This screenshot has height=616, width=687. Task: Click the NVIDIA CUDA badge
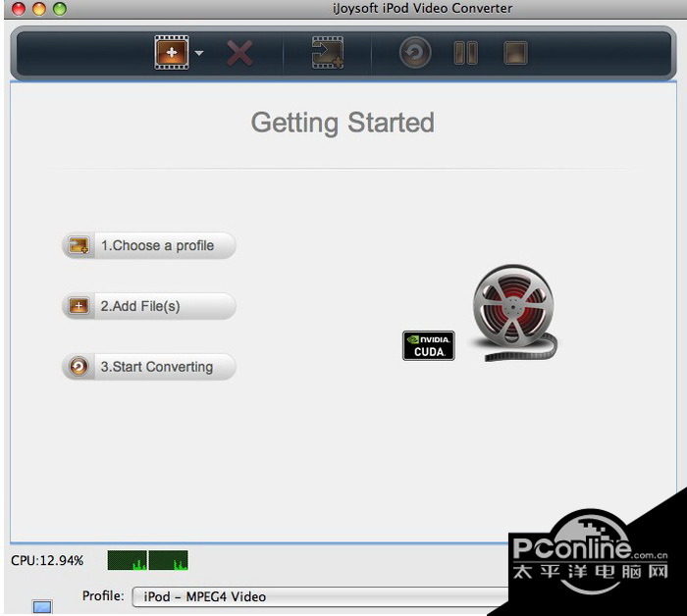click(x=429, y=346)
